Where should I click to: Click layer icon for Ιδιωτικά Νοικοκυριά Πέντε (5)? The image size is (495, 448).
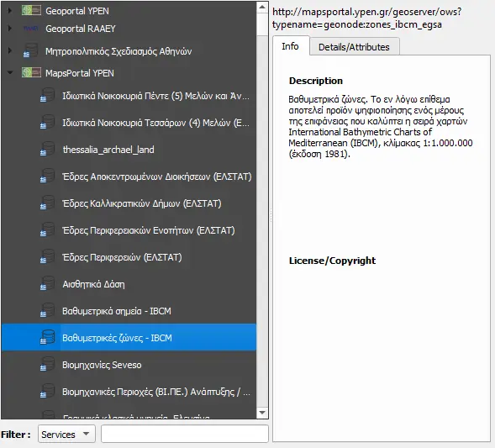point(47,96)
